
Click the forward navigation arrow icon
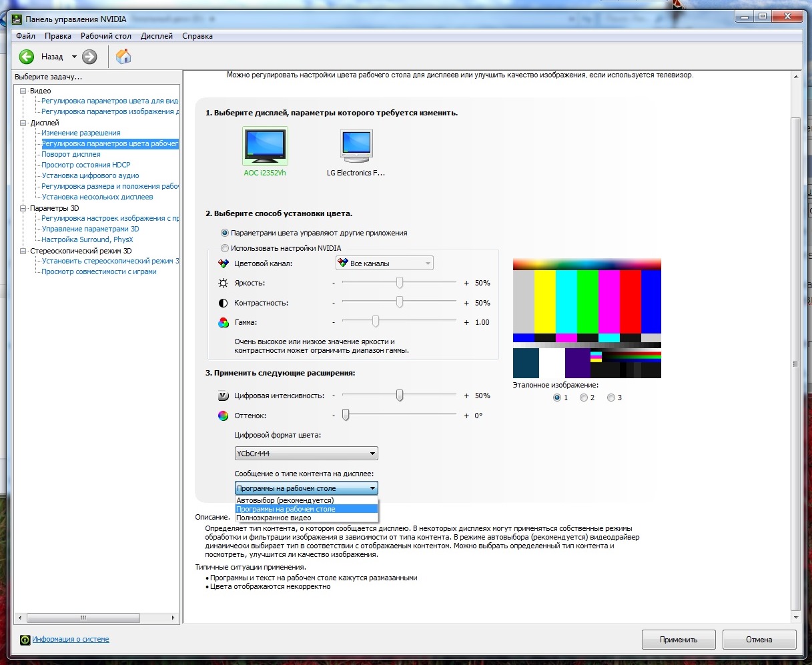[x=89, y=57]
